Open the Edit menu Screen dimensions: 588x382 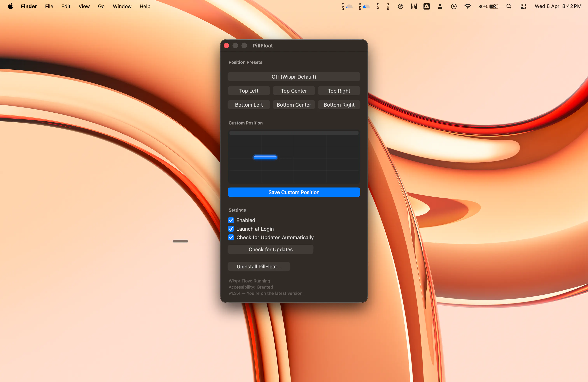[66, 6]
